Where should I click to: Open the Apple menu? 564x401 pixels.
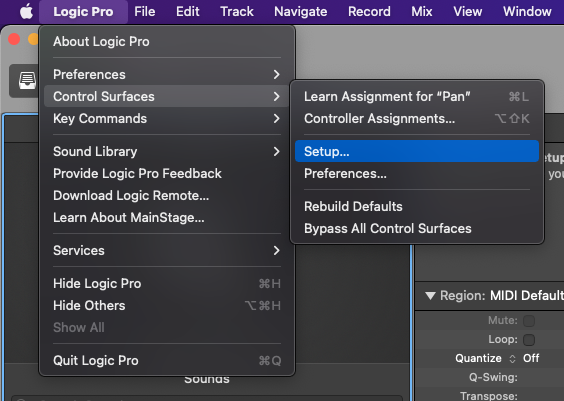(x=26, y=12)
